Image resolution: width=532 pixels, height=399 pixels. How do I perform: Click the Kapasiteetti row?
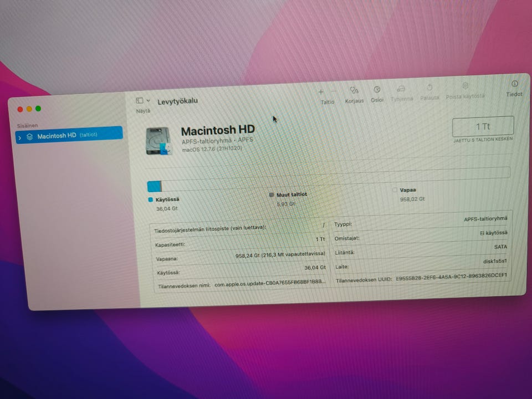click(x=239, y=242)
